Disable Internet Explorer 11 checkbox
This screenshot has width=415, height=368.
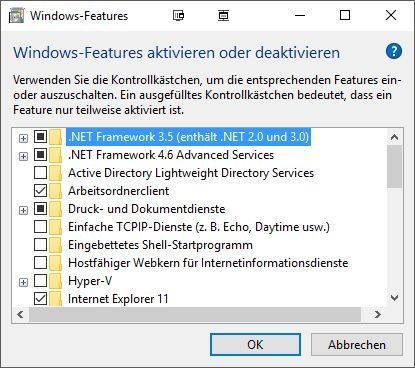pyautogui.click(x=40, y=299)
